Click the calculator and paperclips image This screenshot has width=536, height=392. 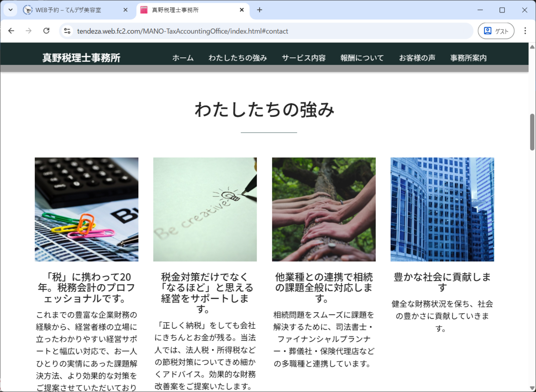click(x=87, y=209)
